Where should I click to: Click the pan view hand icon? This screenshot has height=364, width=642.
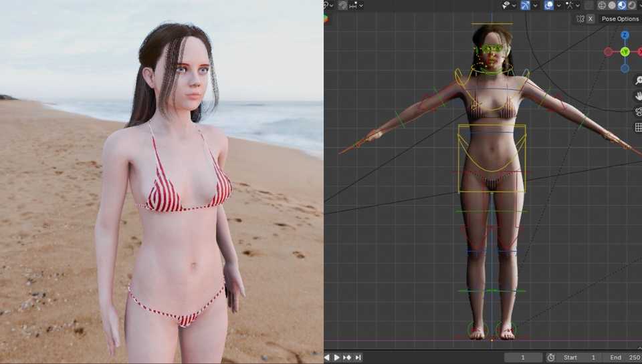pos(638,96)
